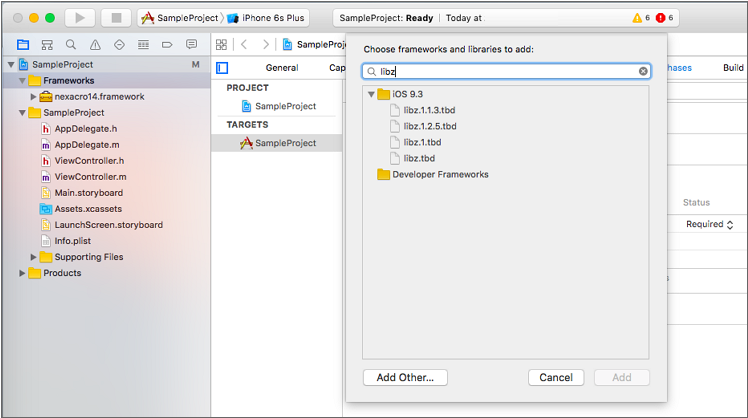This screenshot has width=748, height=418.
Task: Select libz.1.2.5.tbd
Action: 423,126
